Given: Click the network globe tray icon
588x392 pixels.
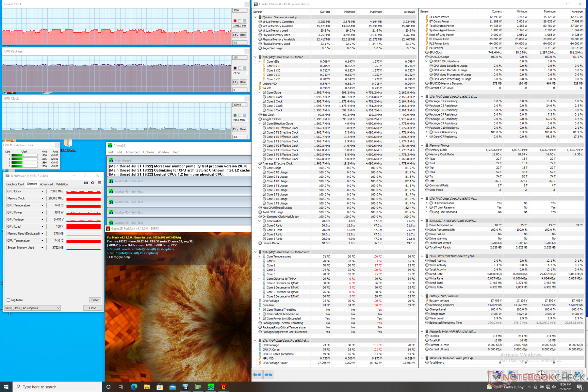Looking at the screenshot, I should point(548,387).
